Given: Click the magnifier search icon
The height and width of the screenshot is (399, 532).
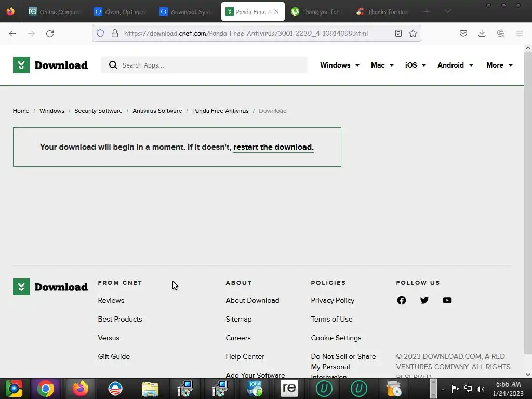Looking at the screenshot, I should [x=113, y=65].
